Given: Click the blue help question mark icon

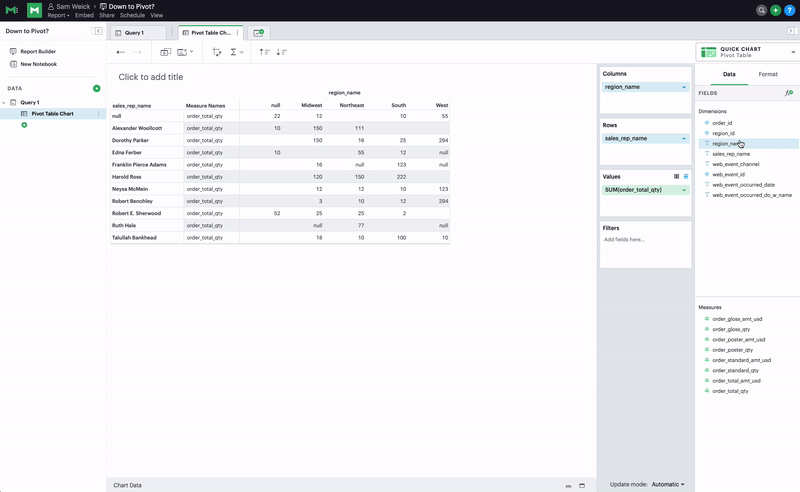Looking at the screenshot, I should click(x=789, y=10).
